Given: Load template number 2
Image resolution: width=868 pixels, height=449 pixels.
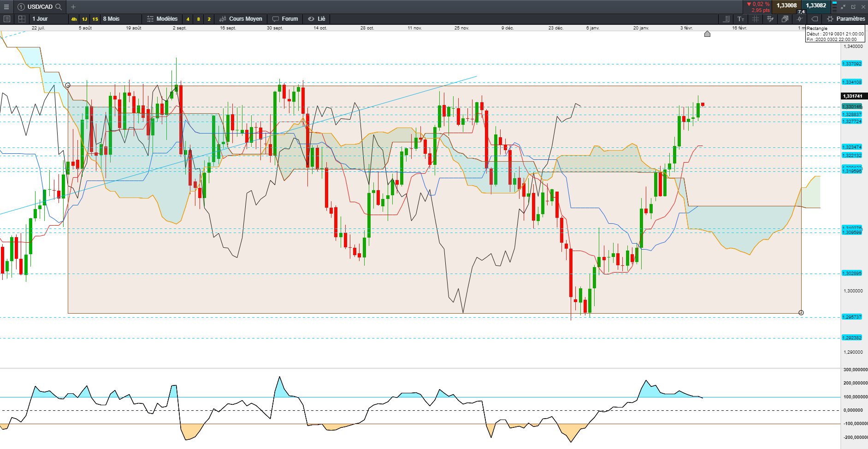Looking at the screenshot, I should pyautogui.click(x=209, y=19).
